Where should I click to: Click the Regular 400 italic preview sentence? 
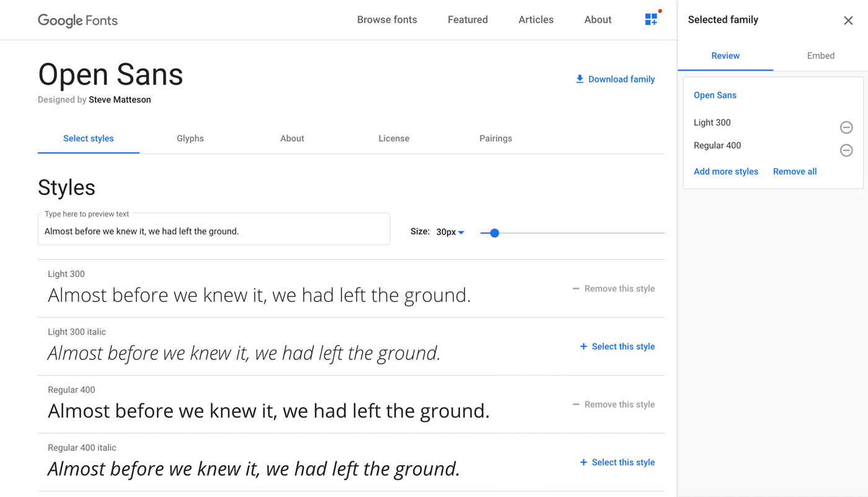point(254,469)
